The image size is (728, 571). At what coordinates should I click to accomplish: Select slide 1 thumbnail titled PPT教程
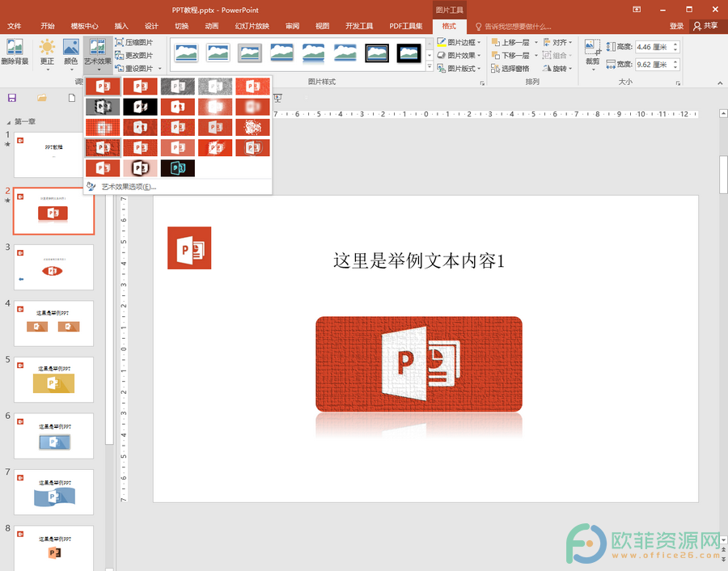(53, 154)
